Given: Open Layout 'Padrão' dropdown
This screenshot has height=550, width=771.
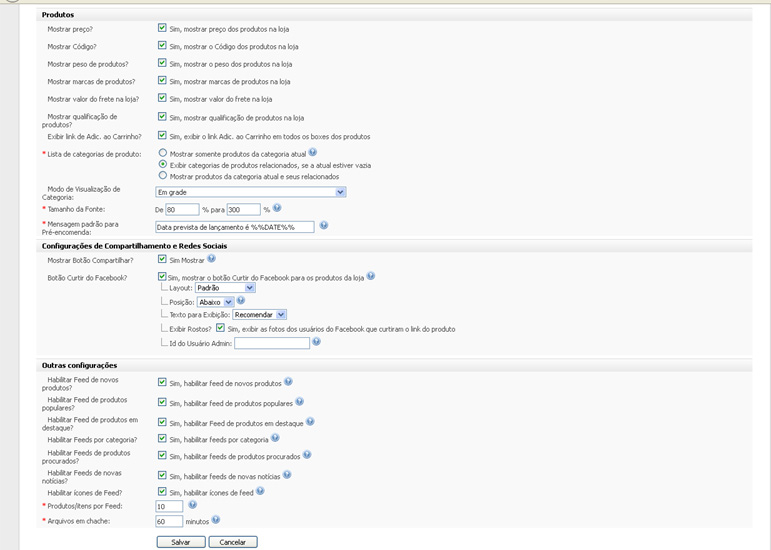Looking at the screenshot, I should 225,288.
